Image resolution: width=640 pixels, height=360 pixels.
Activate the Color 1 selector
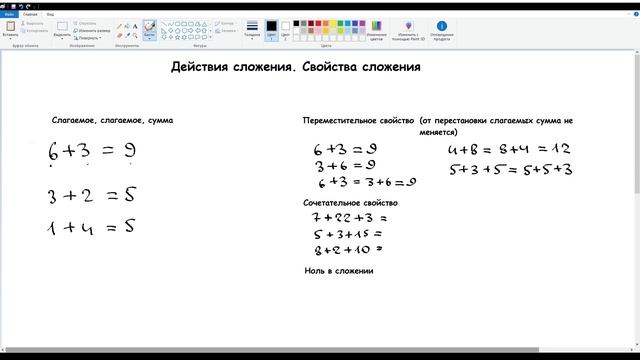pos(271,30)
